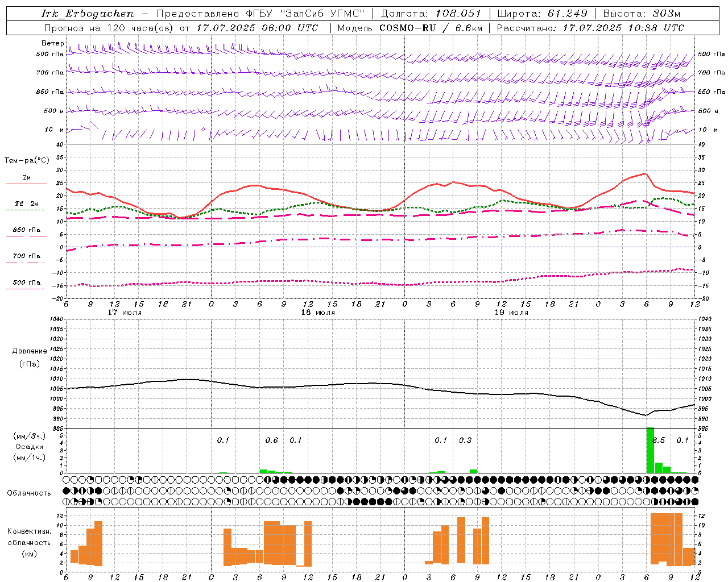Select the longitude value 108.051
This screenshot has width=728, height=582.
[x=458, y=14]
